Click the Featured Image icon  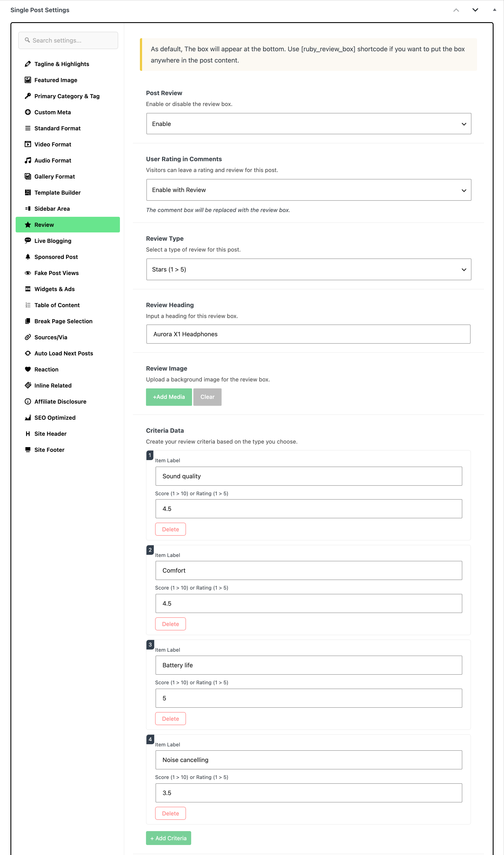point(28,80)
